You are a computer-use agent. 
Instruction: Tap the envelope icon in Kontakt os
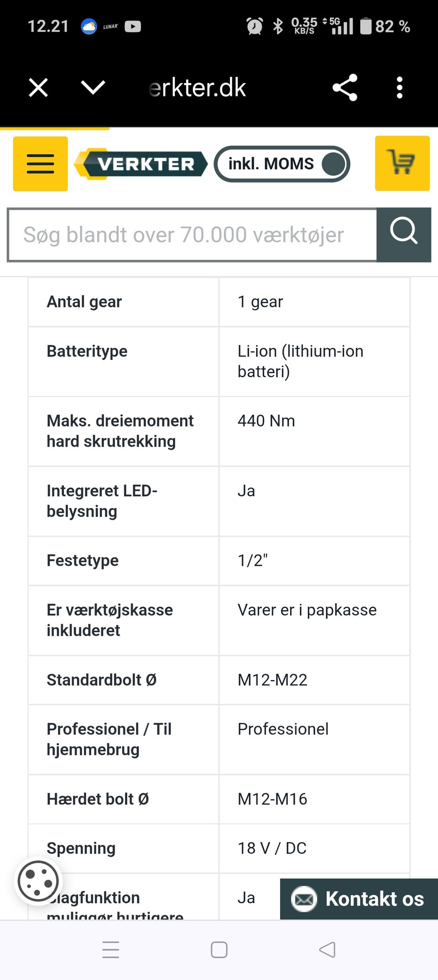pos(304,899)
